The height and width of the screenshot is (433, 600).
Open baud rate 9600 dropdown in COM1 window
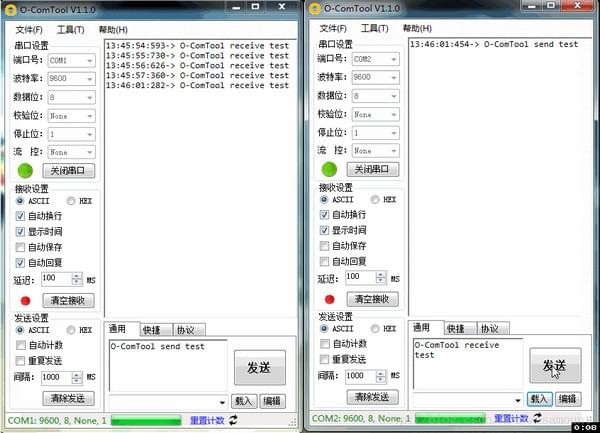[x=72, y=78]
